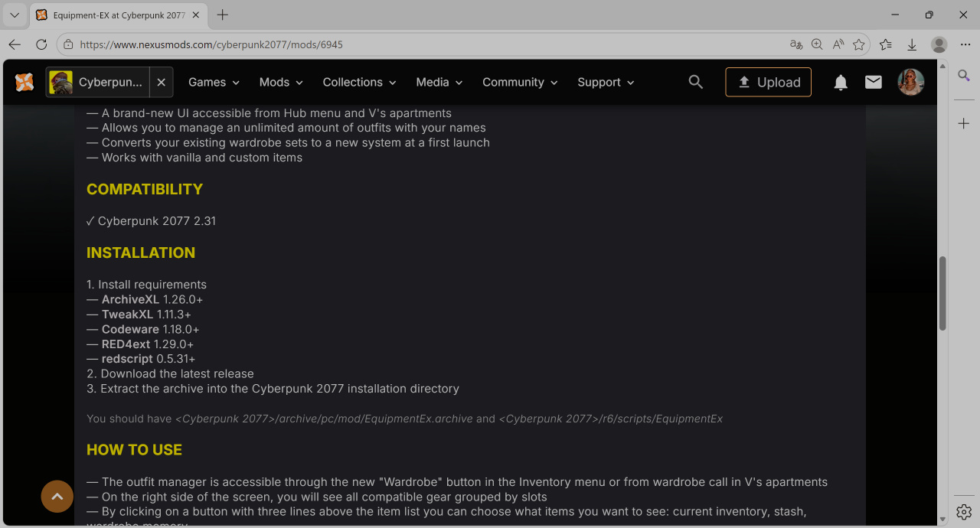The width and height of the screenshot is (980, 528).
Task: Refresh the page in the browser
Action: tap(41, 44)
